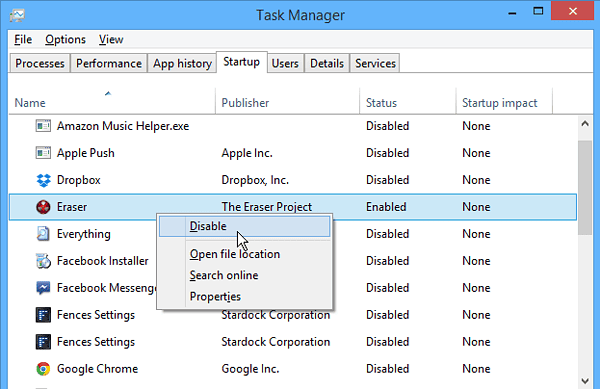Click the Disabled status of Dropbox

[387, 180]
